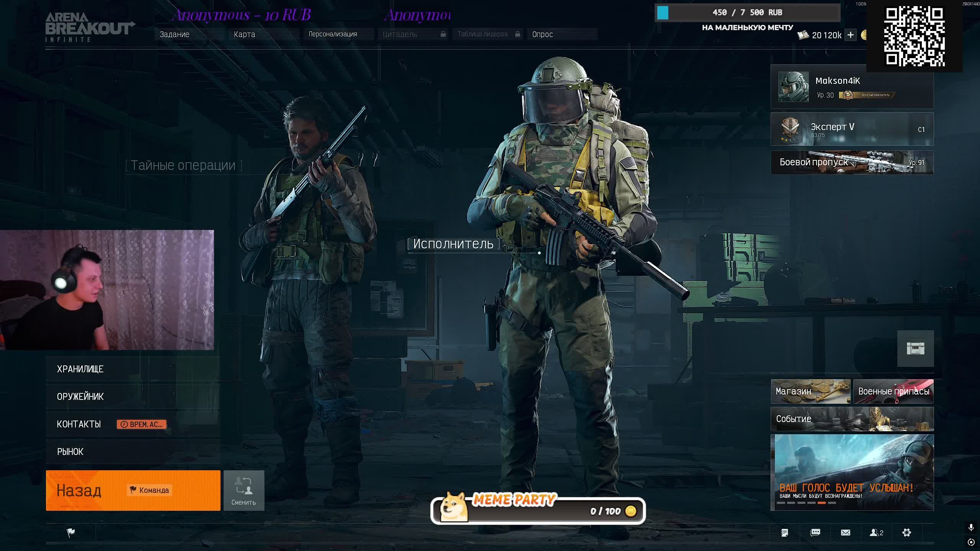Open the mail envelope icon
Viewport: 980px width, 551px height.
point(846,533)
